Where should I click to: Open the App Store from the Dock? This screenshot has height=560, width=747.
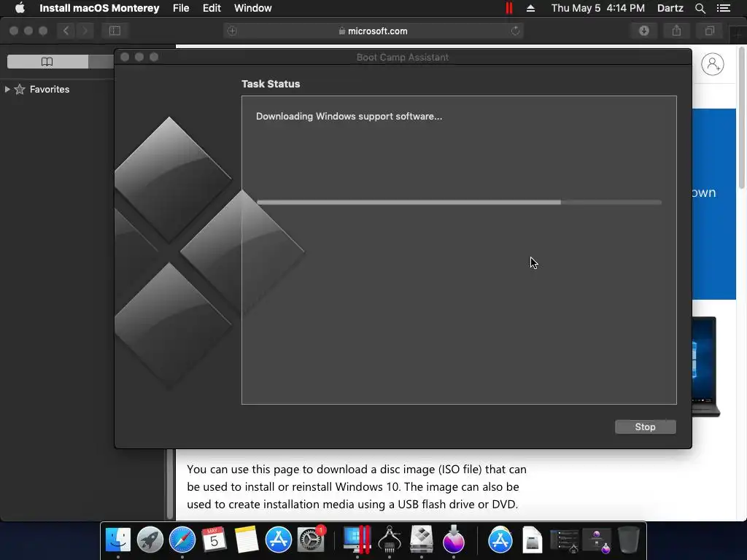(278, 540)
